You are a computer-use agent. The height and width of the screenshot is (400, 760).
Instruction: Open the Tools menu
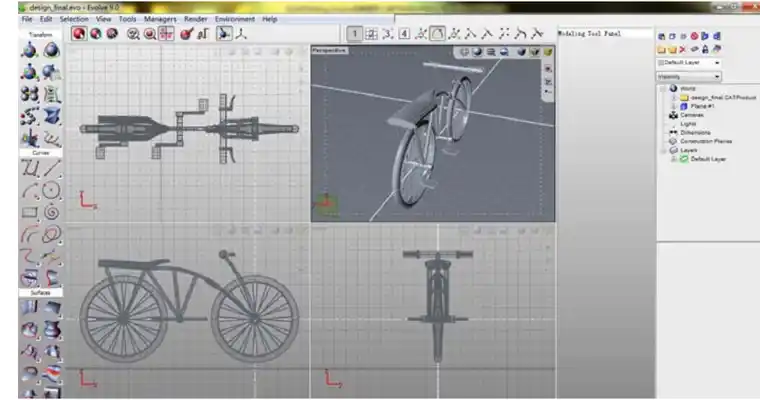coord(127,19)
